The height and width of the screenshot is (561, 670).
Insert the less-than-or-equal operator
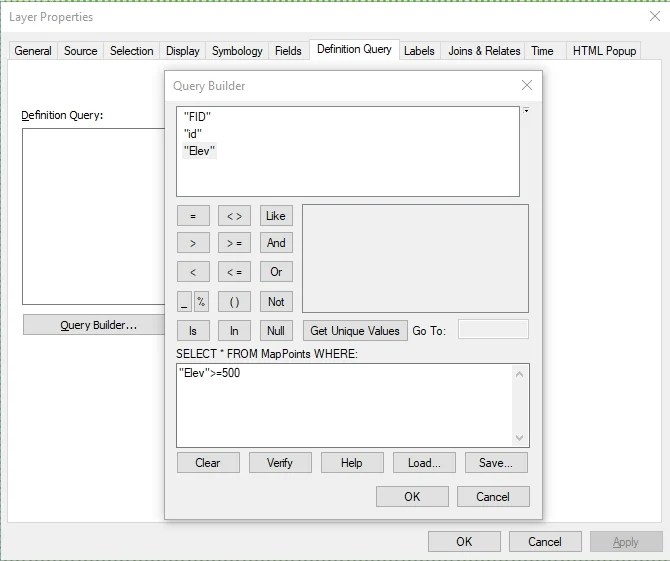pyautogui.click(x=234, y=272)
